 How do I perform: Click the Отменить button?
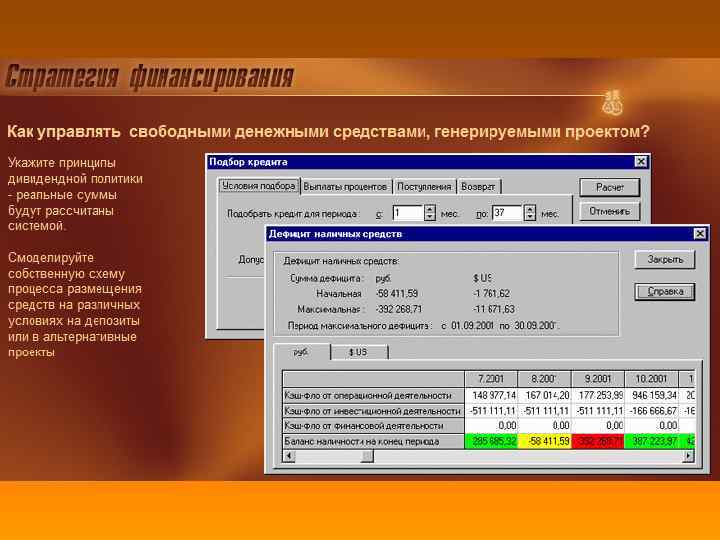coord(609,211)
